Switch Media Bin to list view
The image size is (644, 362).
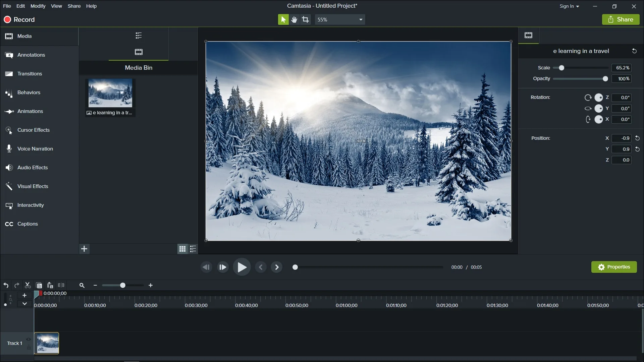(193, 249)
